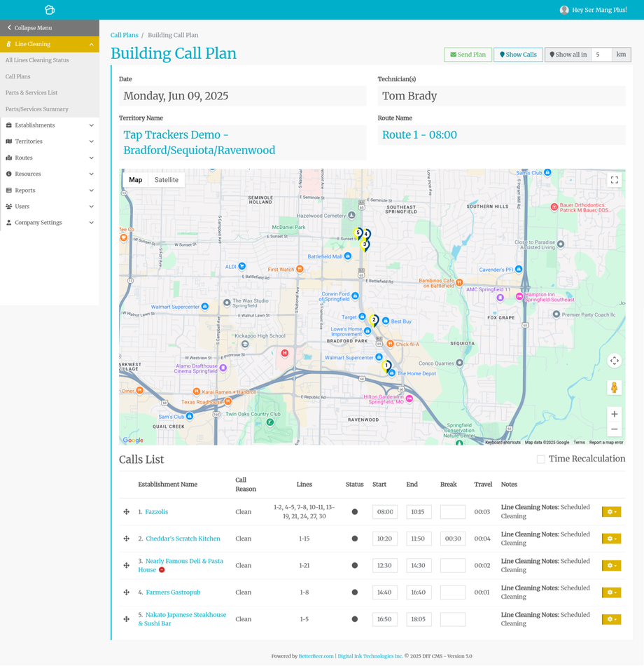Click the drag handle for Fazzolis row
Viewport: 644px width, 666px height.
click(x=127, y=512)
